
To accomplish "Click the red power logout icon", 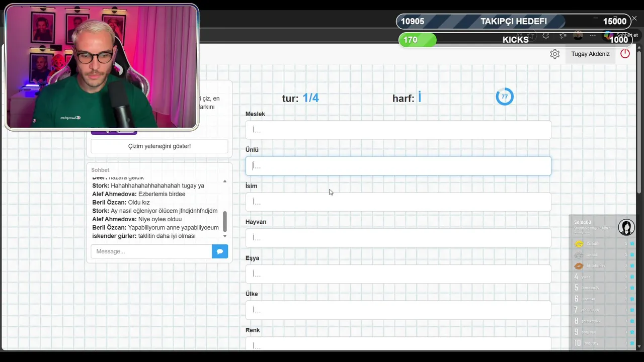I will pyautogui.click(x=625, y=53).
